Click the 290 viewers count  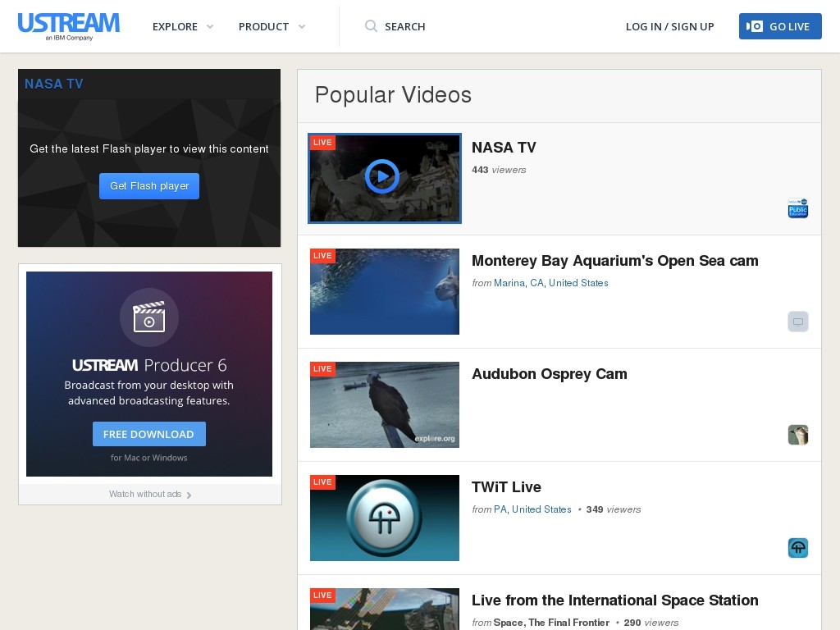651,623
